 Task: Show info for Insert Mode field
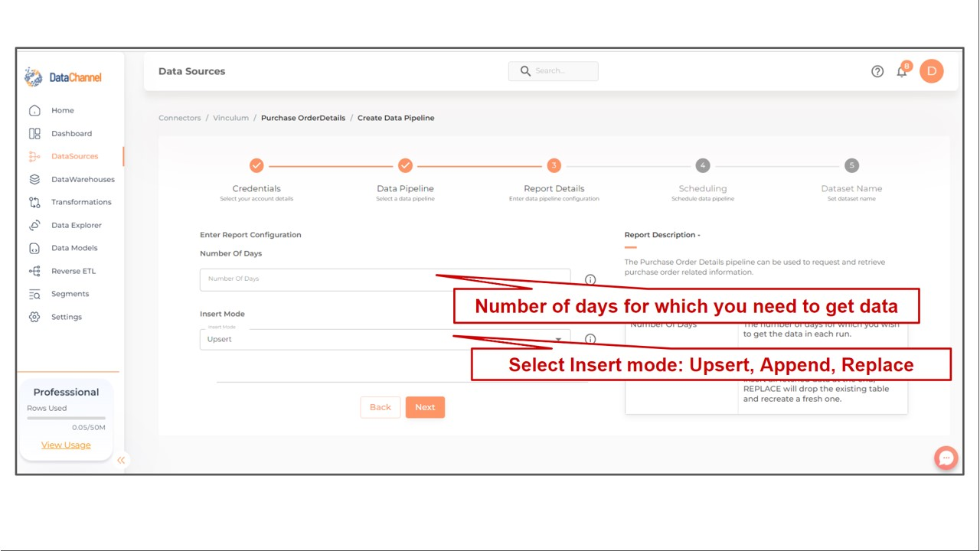tap(590, 339)
